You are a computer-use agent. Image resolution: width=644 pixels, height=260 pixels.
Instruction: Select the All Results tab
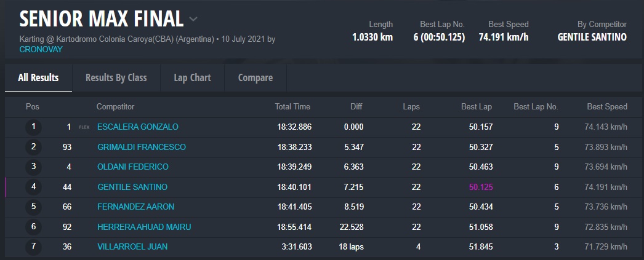point(38,77)
